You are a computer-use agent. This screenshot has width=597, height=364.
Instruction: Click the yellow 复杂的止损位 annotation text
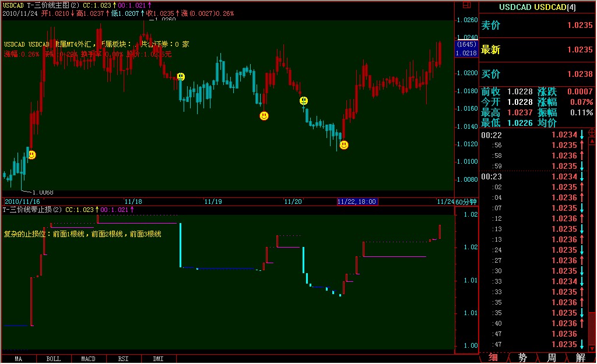(83, 234)
